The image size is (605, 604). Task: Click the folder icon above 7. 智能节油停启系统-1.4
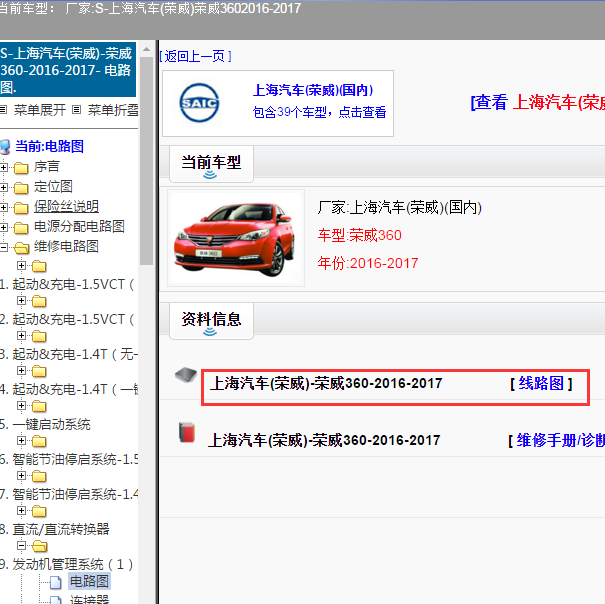[39, 477]
